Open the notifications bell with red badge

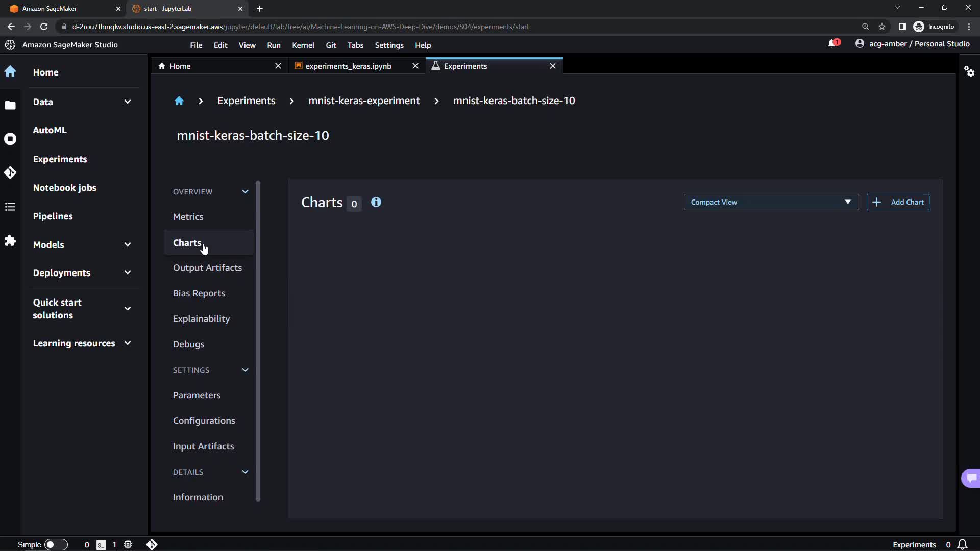coord(833,44)
